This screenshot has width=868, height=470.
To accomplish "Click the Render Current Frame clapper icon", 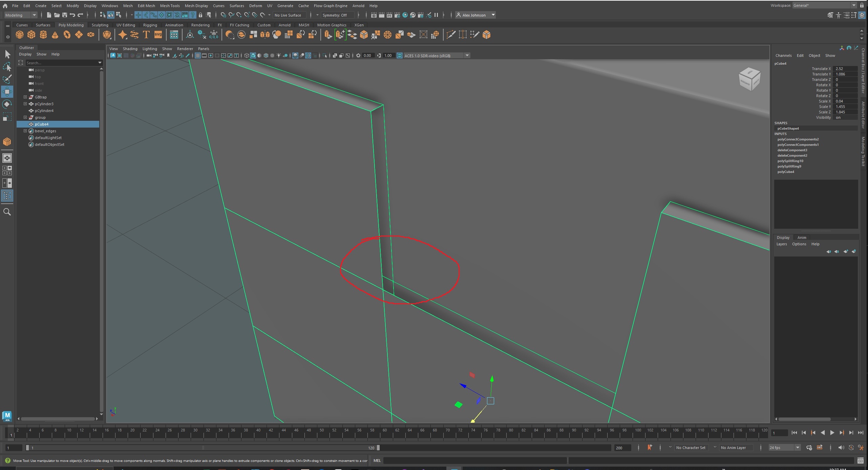I will point(382,15).
